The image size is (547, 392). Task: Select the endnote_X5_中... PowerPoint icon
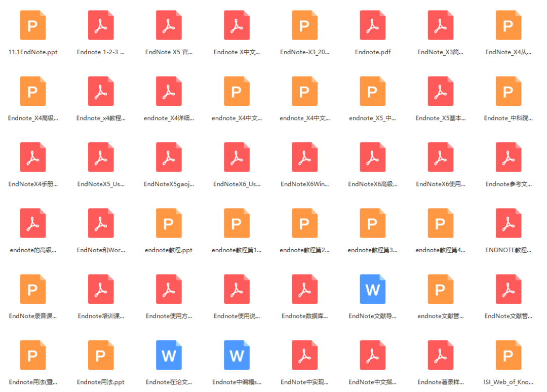point(373,91)
